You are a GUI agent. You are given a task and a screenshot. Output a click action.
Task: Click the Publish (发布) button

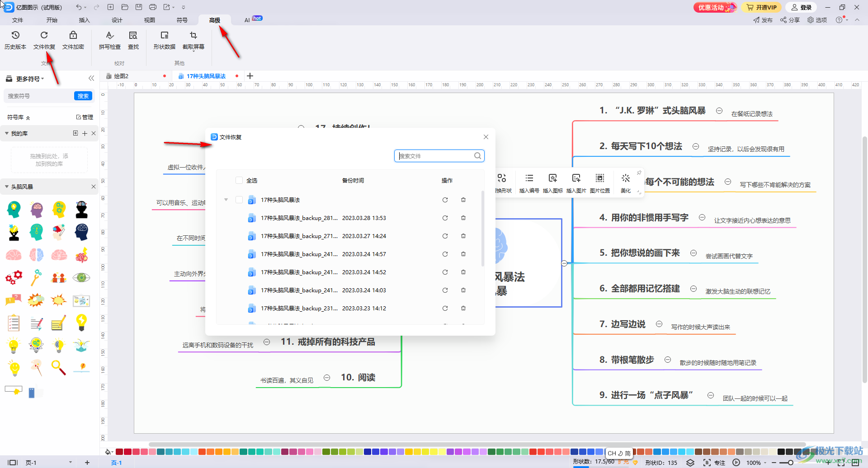tap(763, 20)
